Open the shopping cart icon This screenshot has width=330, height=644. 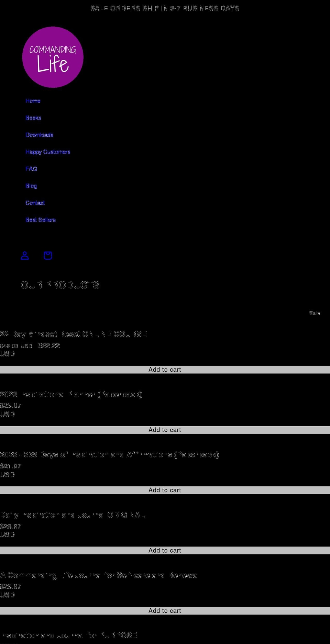48,256
